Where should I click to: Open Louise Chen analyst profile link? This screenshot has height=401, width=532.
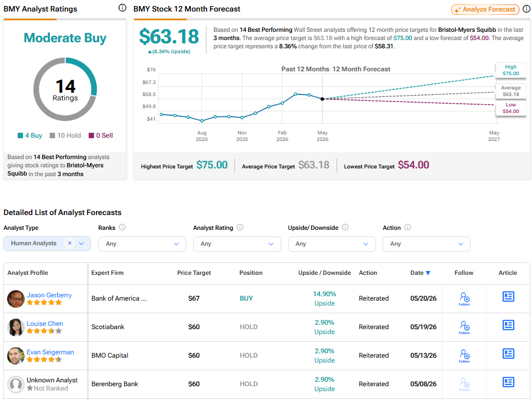[x=45, y=324]
